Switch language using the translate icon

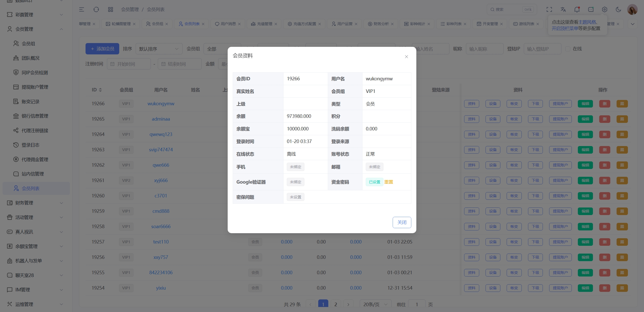(563, 9)
